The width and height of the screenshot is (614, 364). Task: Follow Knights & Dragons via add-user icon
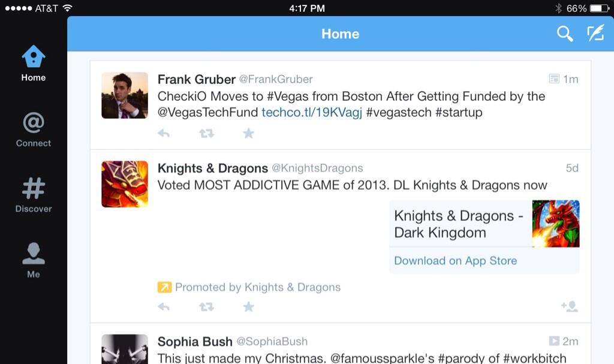point(569,306)
